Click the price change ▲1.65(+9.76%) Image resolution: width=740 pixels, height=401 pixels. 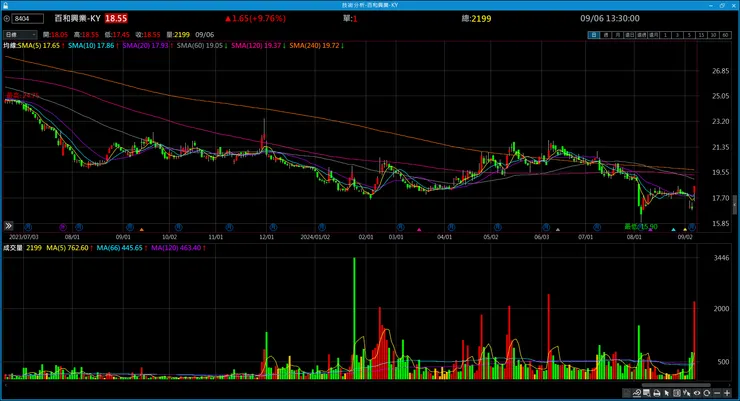point(255,18)
